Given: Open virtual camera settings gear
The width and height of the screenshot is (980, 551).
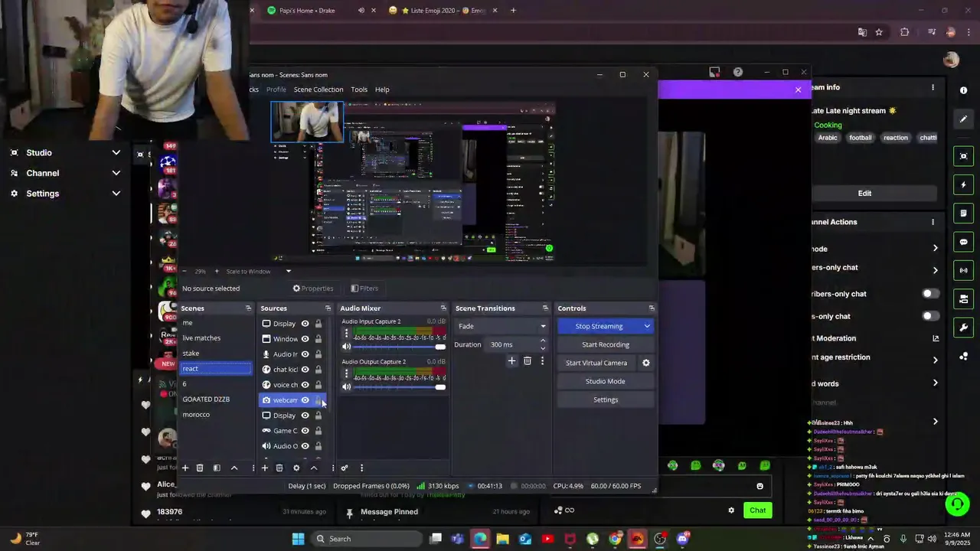Looking at the screenshot, I should coord(645,363).
